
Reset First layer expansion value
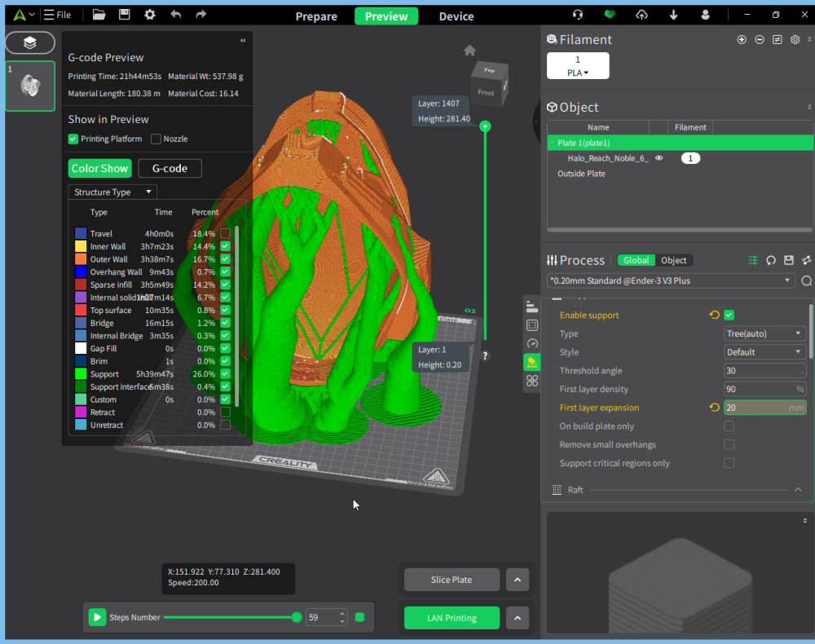(x=714, y=408)
